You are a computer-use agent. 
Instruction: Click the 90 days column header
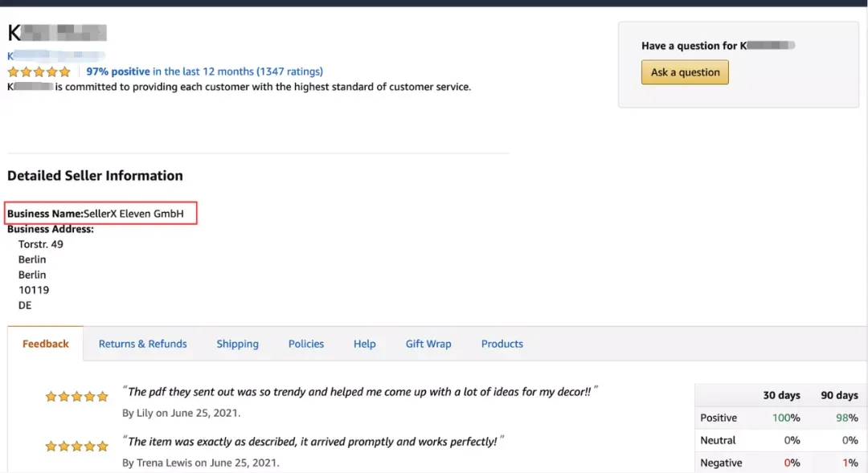[x=839, y=395]
